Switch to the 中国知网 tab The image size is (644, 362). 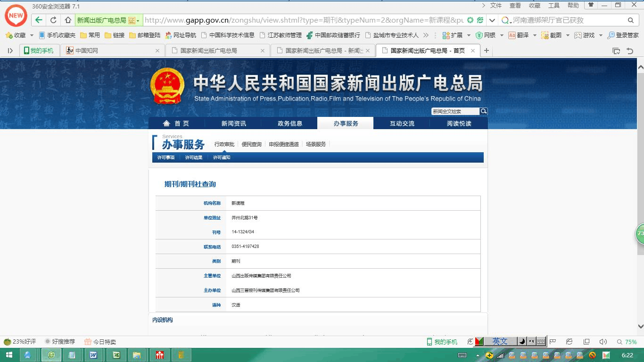[113, 50]
